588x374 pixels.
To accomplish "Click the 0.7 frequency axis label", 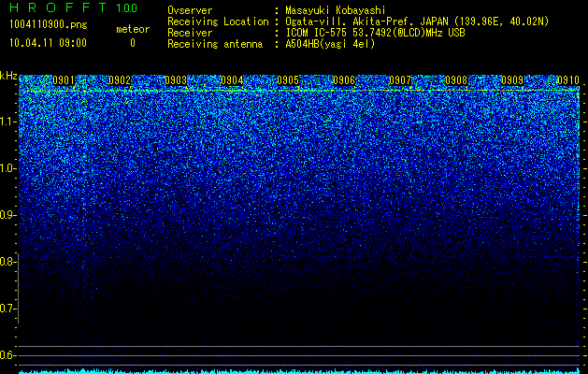I will [7, 309].
